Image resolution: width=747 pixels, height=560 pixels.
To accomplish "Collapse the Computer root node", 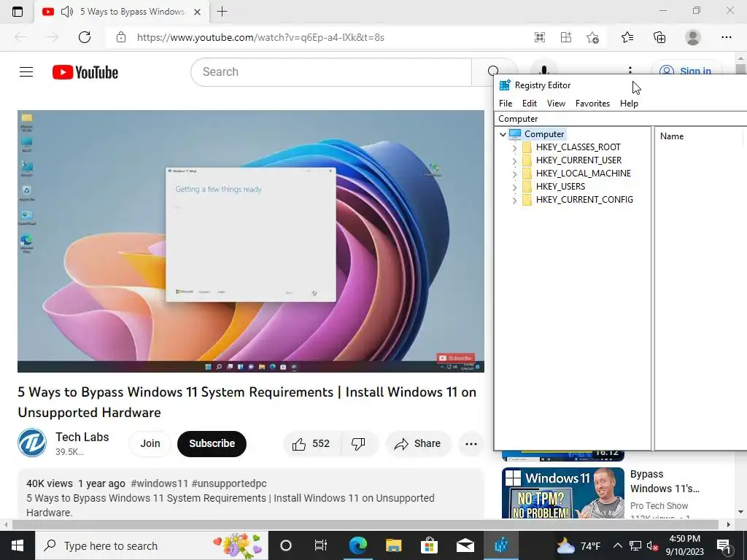I will tap(503, 134).
